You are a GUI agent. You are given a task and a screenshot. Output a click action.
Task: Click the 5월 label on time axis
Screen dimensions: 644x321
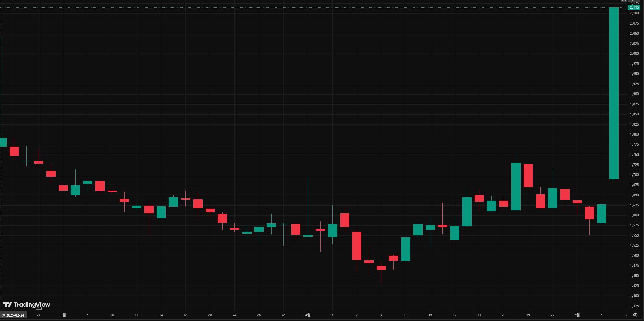[x=577, y=315]
